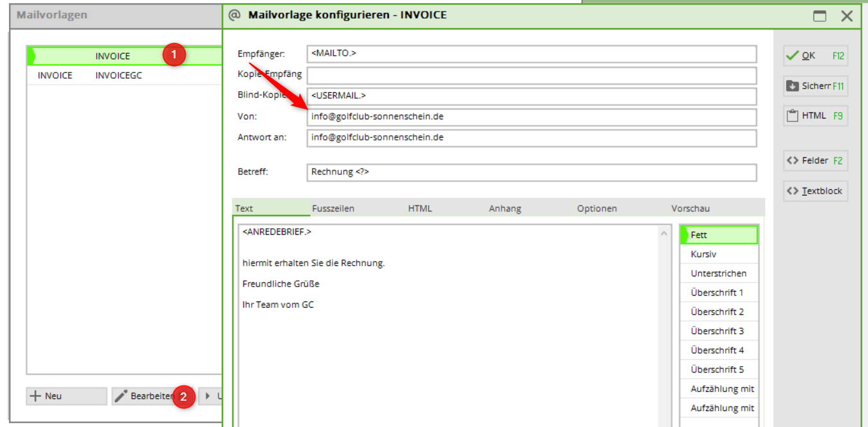Click the OK checkmark button
This screenshot has height=427, width=868.
(815, 56)
